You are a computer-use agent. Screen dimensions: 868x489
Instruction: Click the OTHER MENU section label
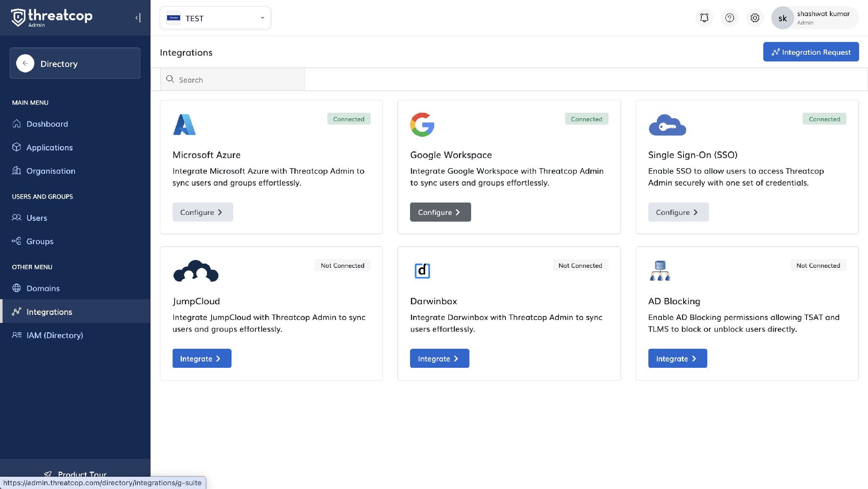click(x=32, y=267)
